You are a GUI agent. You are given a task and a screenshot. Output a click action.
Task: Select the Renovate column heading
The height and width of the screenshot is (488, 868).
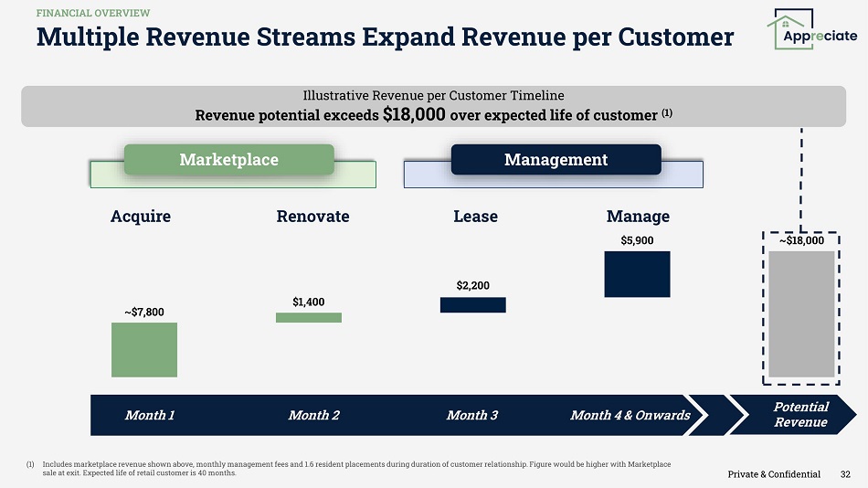312,217
